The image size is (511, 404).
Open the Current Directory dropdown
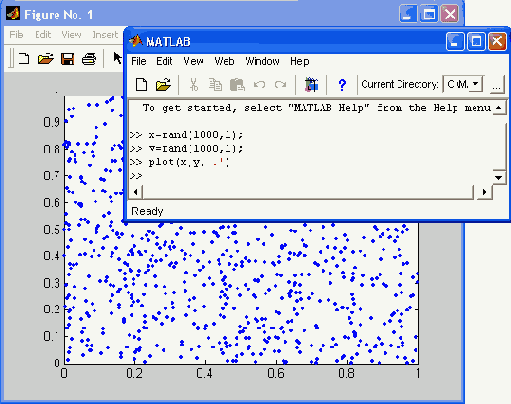pos(476,84)
